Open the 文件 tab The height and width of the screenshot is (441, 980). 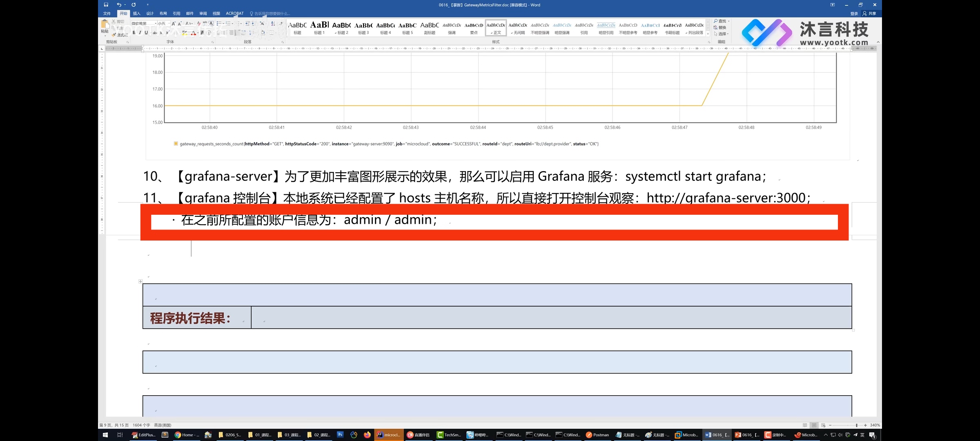click(x=107, y=13)
